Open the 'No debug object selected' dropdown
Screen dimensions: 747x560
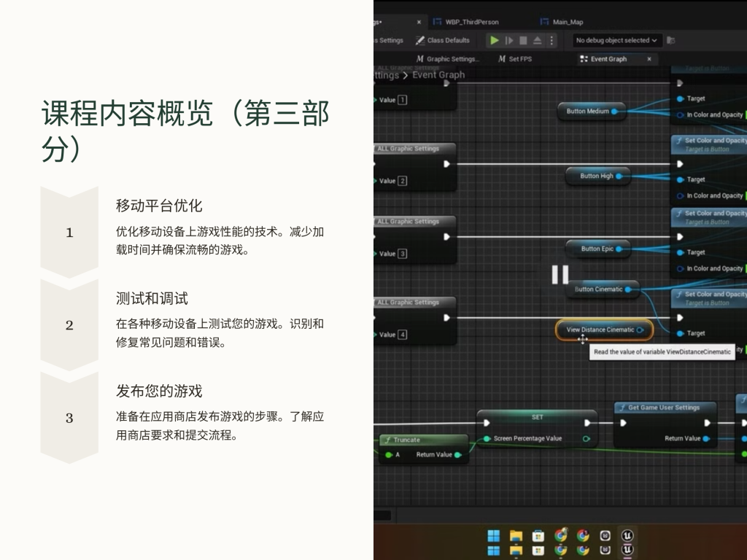click(616, 41)
